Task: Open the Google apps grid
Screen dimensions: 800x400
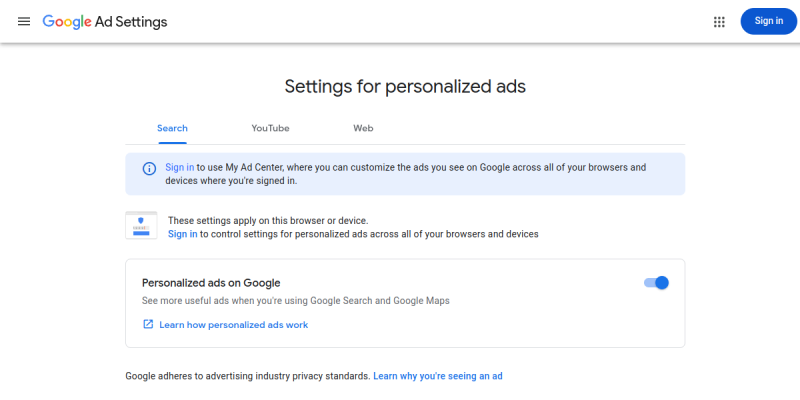Action: click(719, 21)
